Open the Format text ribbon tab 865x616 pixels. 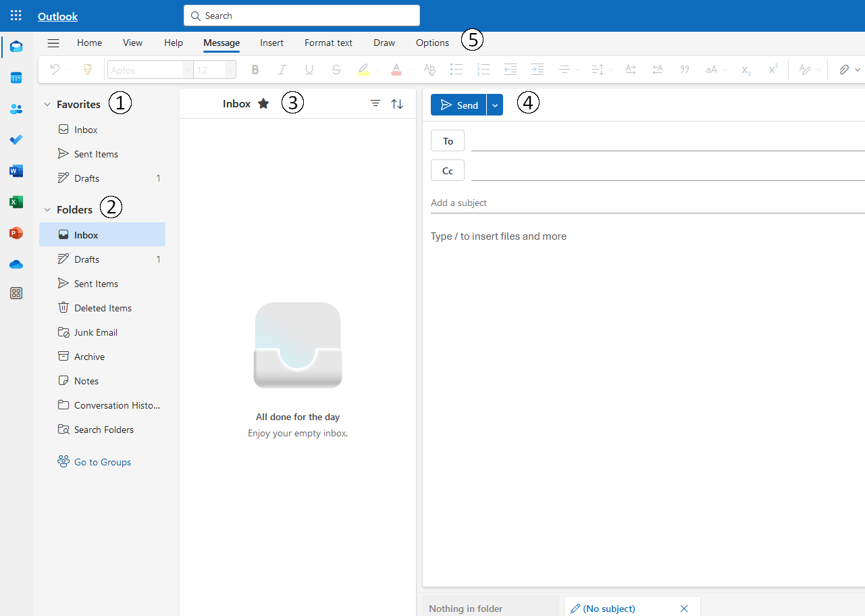pyautogui.click(x=328, y=43)
